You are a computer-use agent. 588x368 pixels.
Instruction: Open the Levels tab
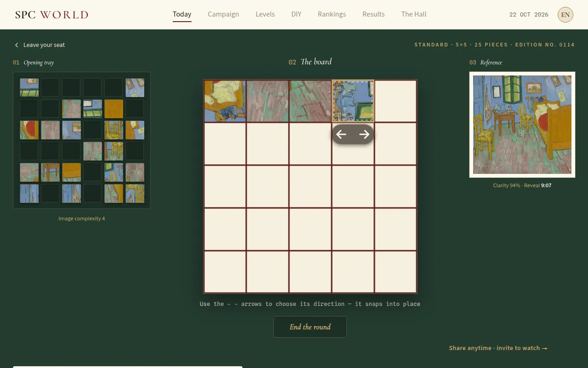coord(265,14)
